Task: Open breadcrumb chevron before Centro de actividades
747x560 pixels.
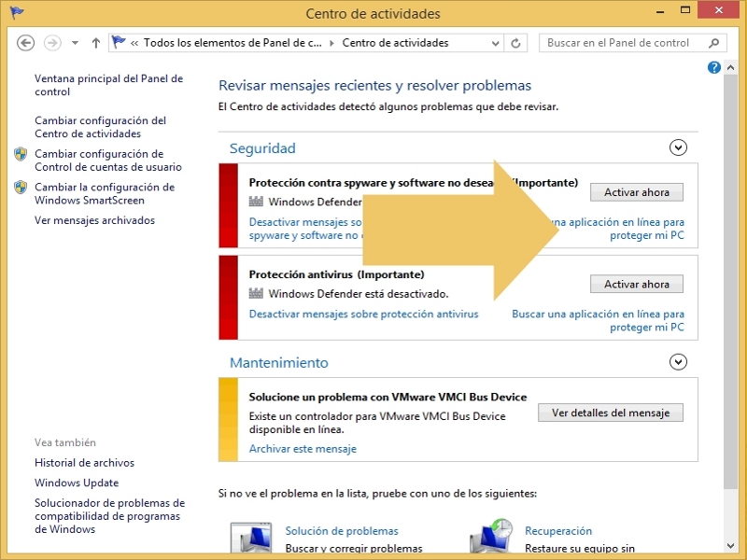Action: point(332,43)
